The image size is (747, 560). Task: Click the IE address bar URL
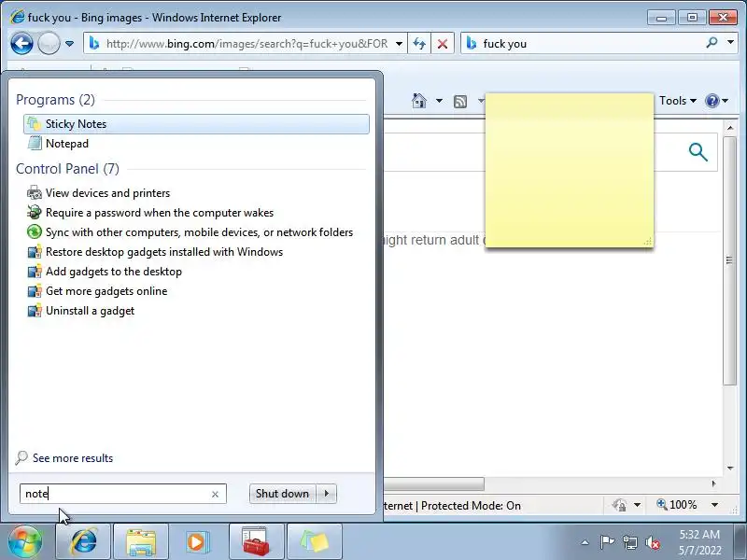click(x=247, y=44)
